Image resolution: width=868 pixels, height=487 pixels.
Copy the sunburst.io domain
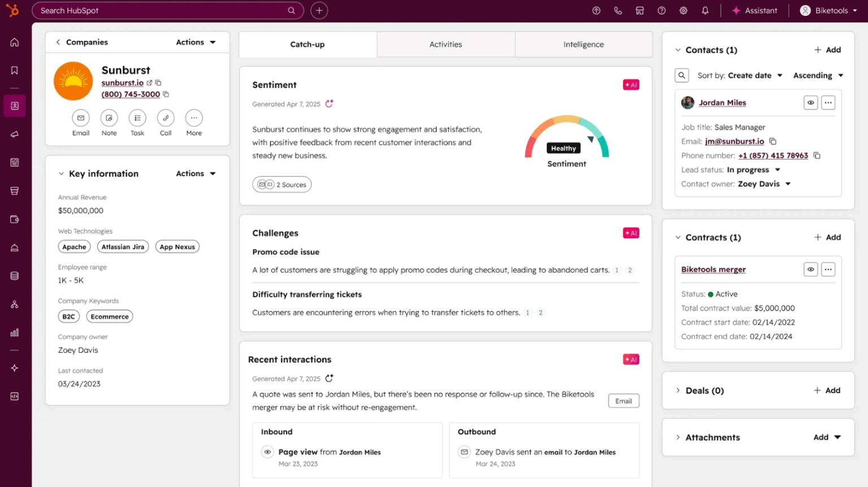(158, 83)
